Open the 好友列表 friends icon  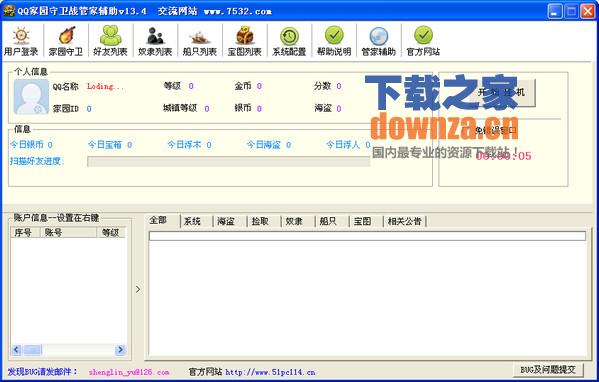[110, 35]
